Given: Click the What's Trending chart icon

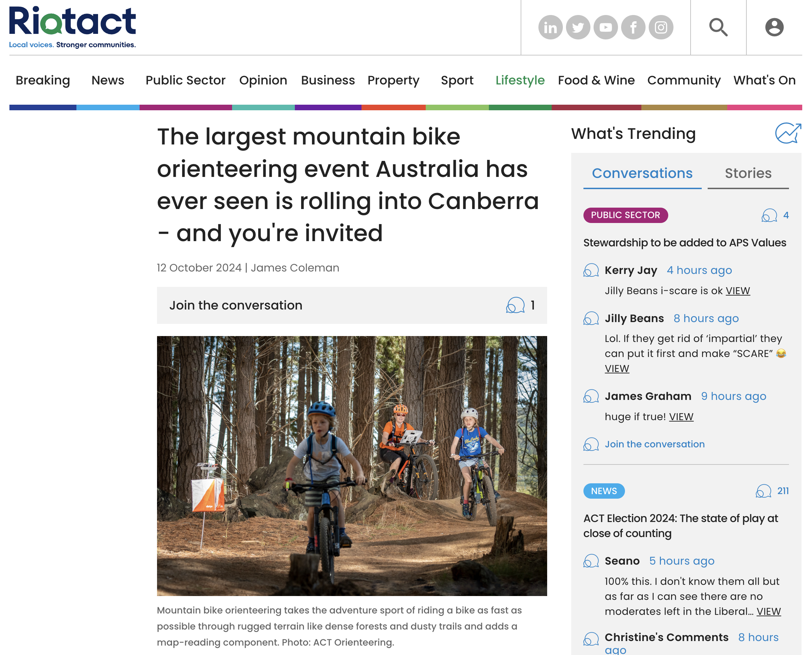Looking at the screenshot, I should click(x=788, y=134).
